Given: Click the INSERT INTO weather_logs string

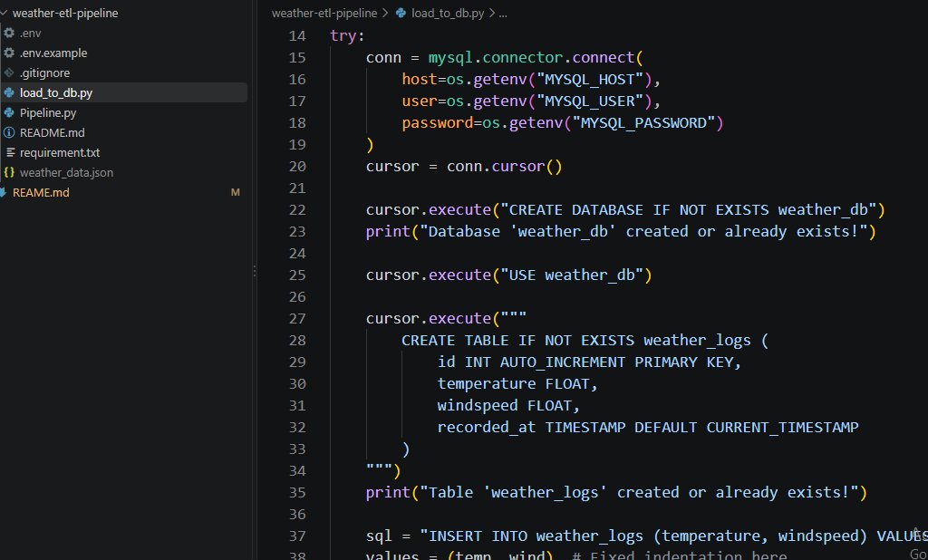Looking at the screenshot, I should 673,536.
